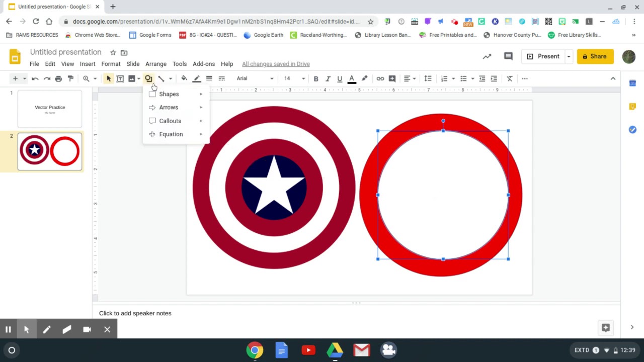Click the clear formatting icon
The width and height of the screenshot is (644, 362).
pyautogui.click(x=510, y=78)
